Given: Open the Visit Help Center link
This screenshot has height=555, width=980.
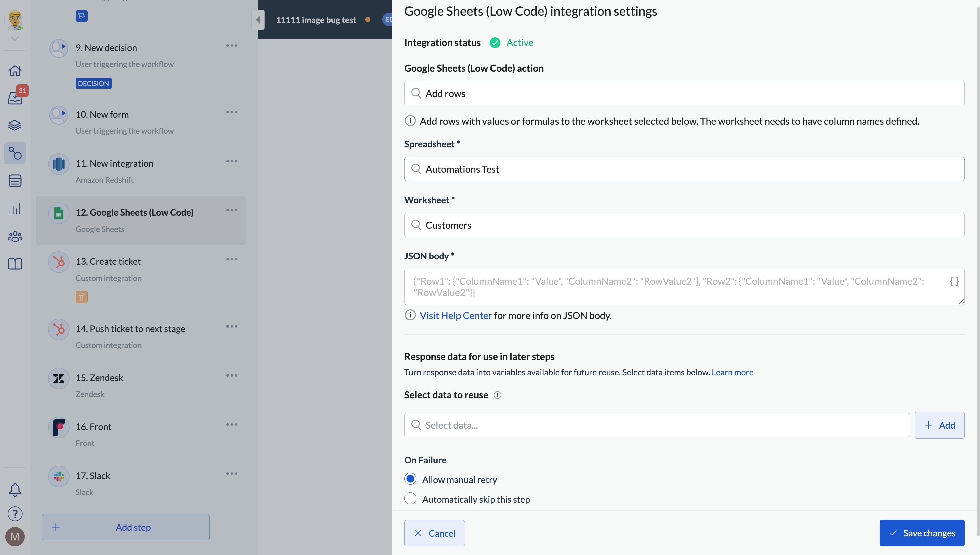Looking at the screenshot, I should [x=456, y=315].
